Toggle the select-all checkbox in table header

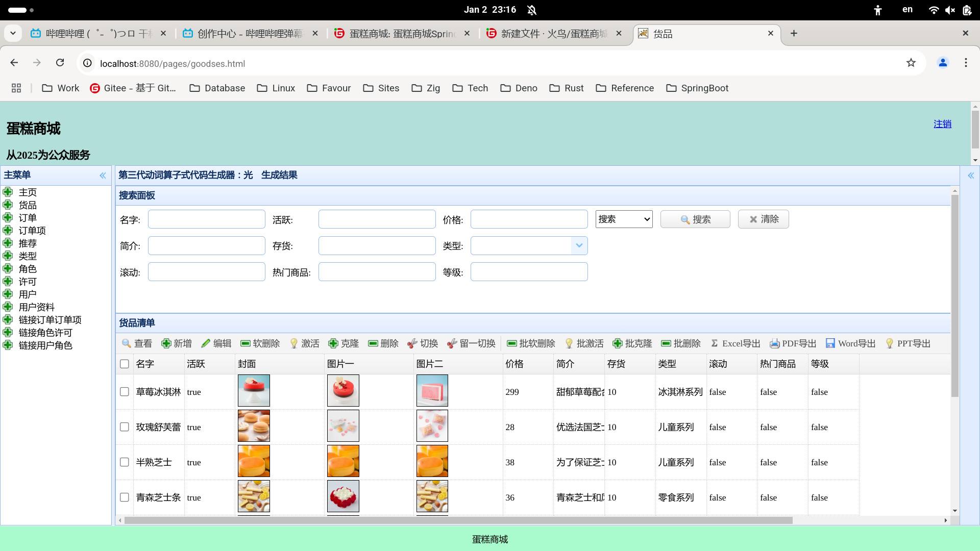pyautogui.click(x=124, y=364)
